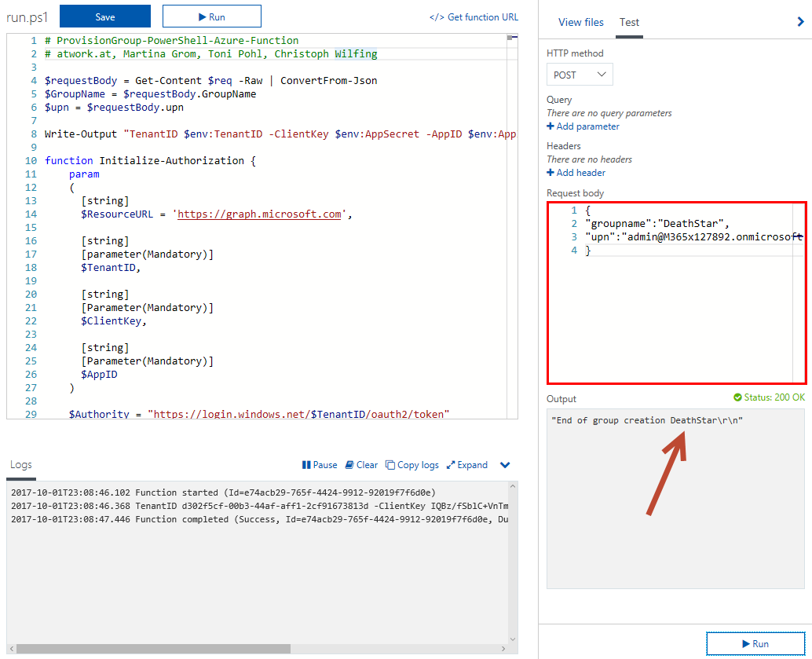The width and height of the screenshot is (812, 659).
Task: Open the Logs tab
Action: pos(21,465)
